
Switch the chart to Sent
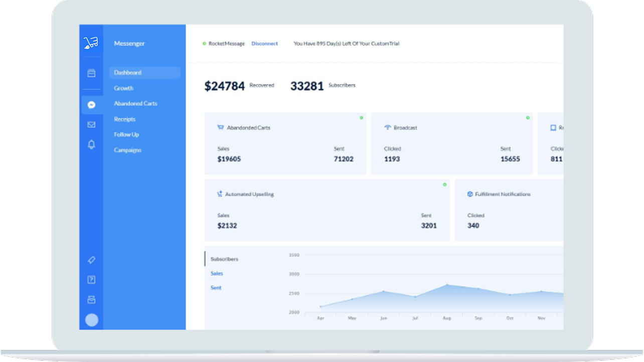(216, 288)
